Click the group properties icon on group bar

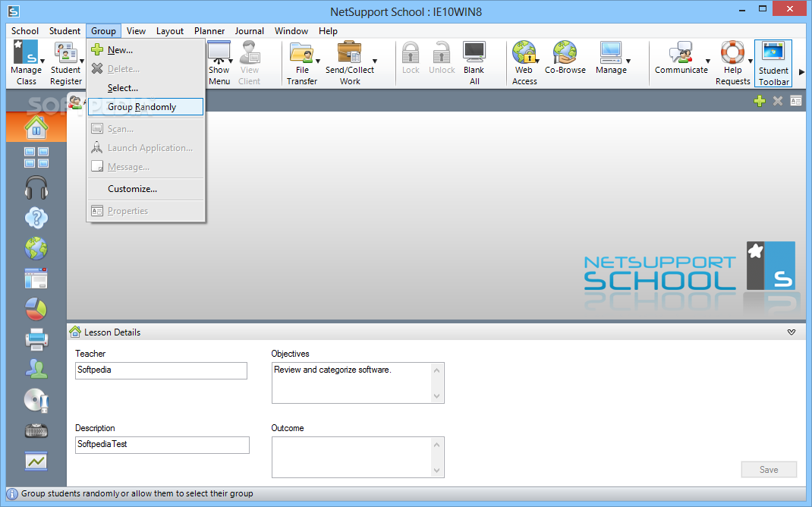[x=796, y=101]
